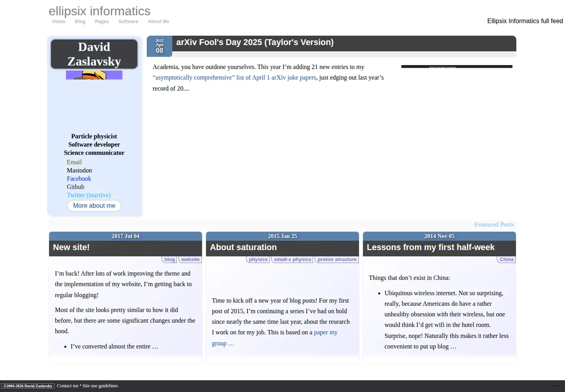Click the dark thumbnail image beside the arXiv post
Screen dimensions: 565x392
point(457,67)
